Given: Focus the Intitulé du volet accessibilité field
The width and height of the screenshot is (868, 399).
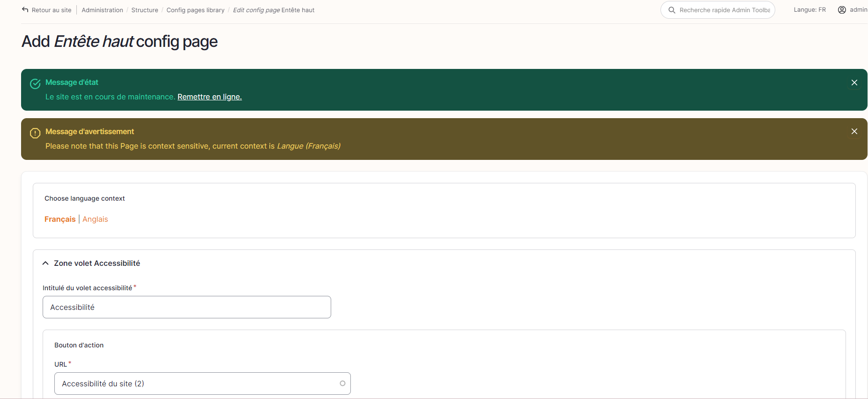Looking at the screenshot, I should (186, 307).
